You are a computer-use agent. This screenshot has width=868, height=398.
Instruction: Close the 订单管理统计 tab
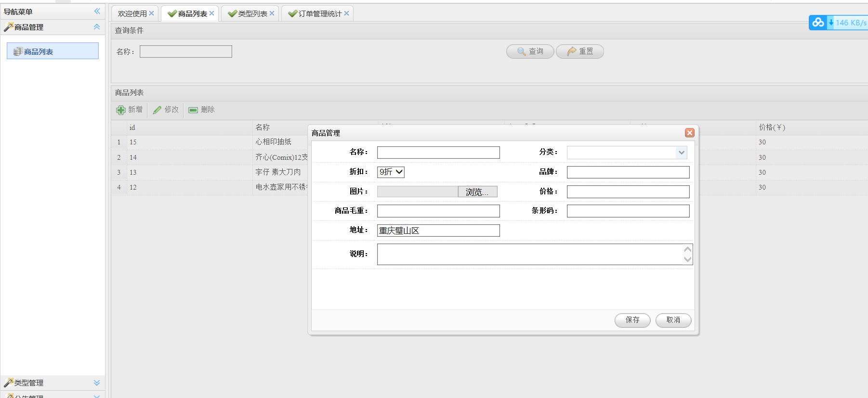[x=346, y=13]
